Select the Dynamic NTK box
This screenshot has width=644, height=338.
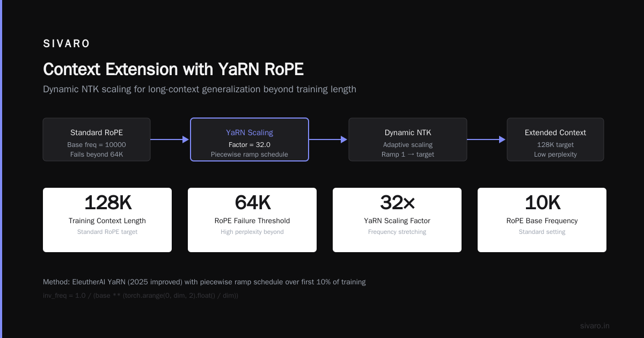click(x=408, y=139)
